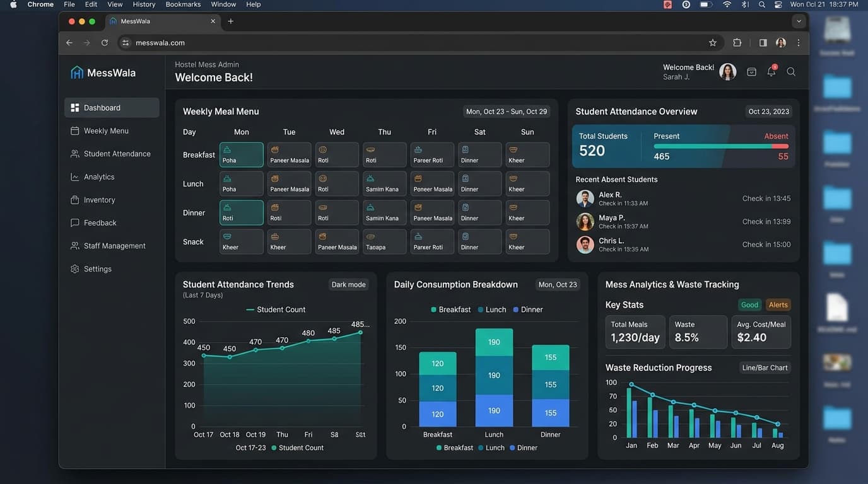Open the Mon, Oct 23 - Sun, Oct 29 range picker
Viewport: 868px width, 484px height.
point(507,112)
